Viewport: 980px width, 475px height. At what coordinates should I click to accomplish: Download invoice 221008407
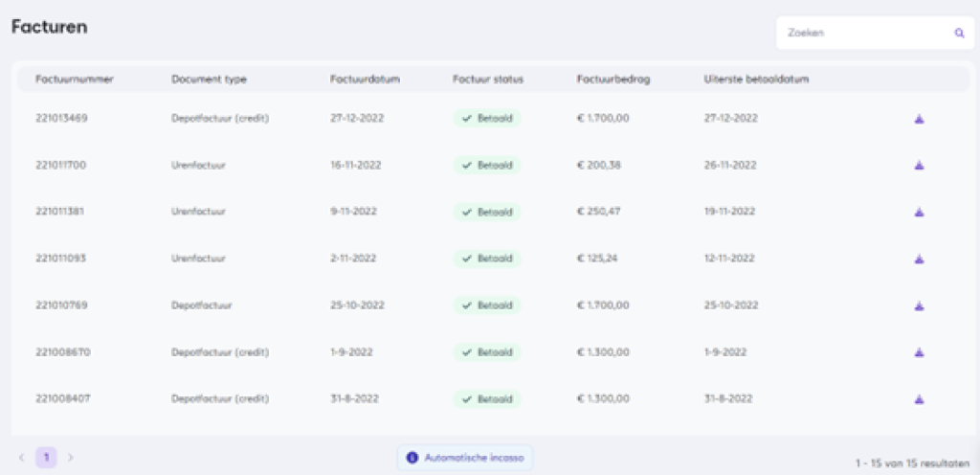919,399
